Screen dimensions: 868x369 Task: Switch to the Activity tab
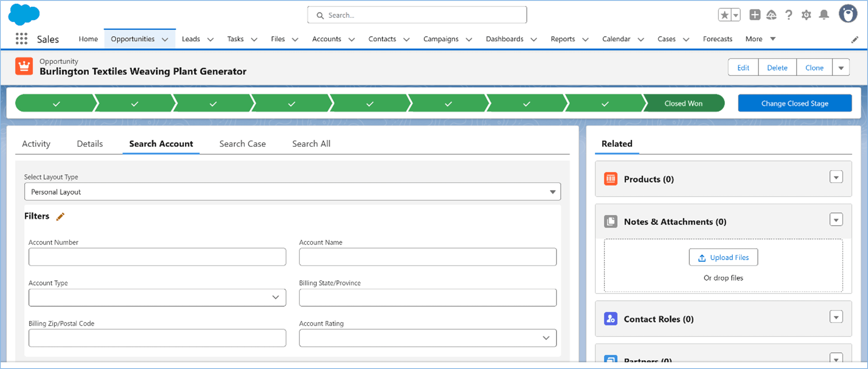pyautogui.click(x=36, y=144)
